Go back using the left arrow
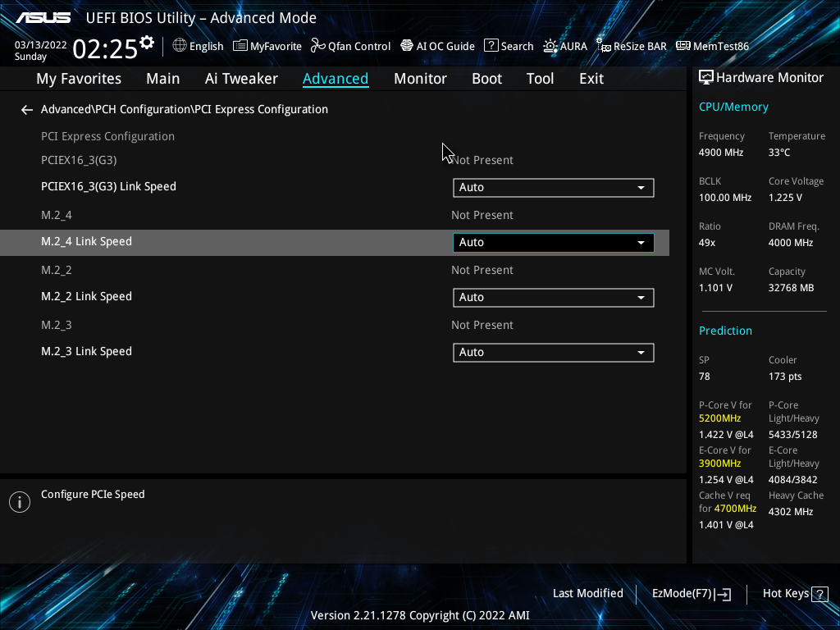Image resolution: width=840 pixels, height=630 pixels. click(27, 110)
